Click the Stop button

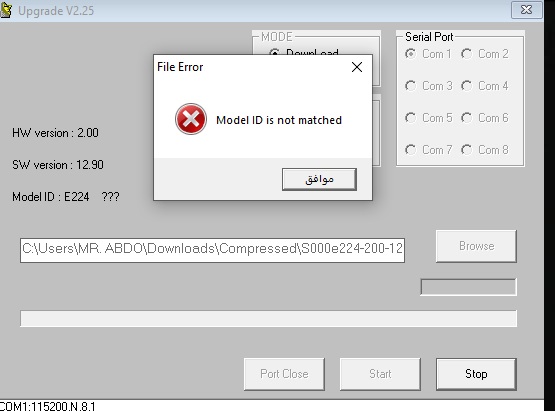(476, 374)
